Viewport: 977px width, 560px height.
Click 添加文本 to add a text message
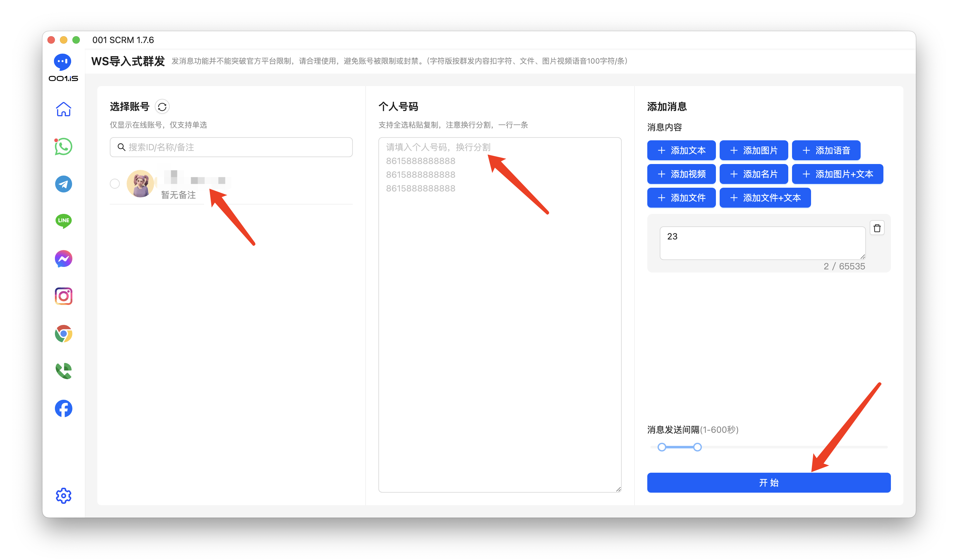point(681,150)
